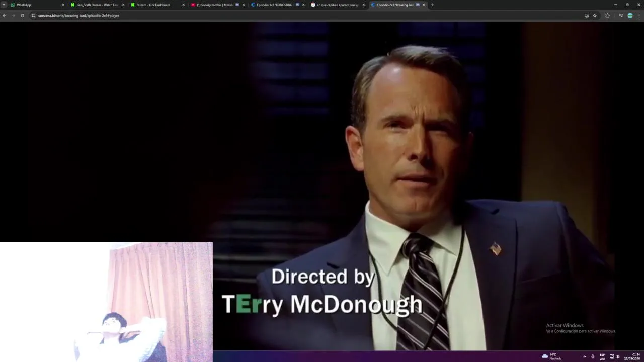View site information icon in address bar
The image size is (644, 362).
[x=33, y=16]
